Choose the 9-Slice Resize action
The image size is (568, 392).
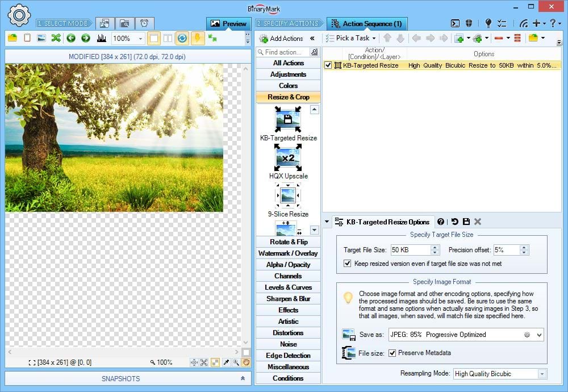287,200
